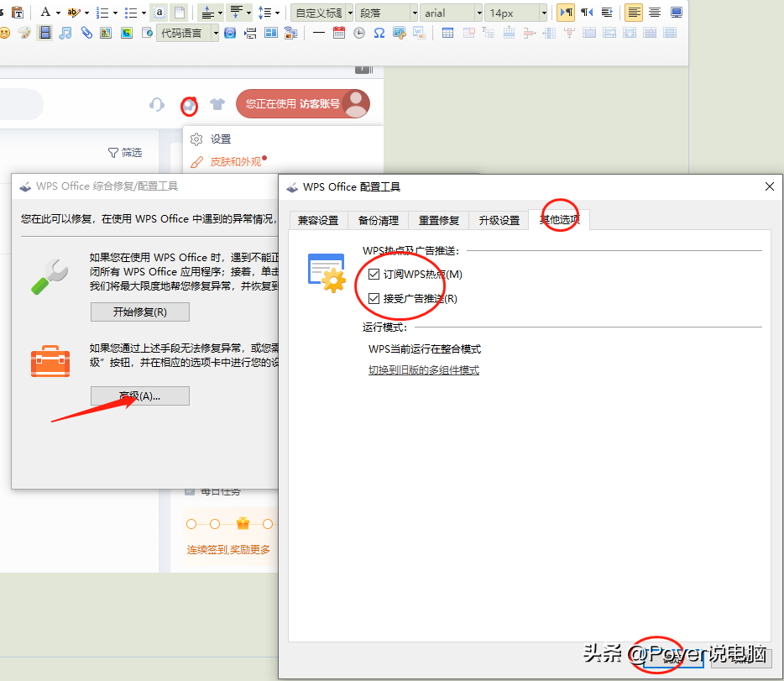Open the T-shirt skin icon

[x=217, y=104]
